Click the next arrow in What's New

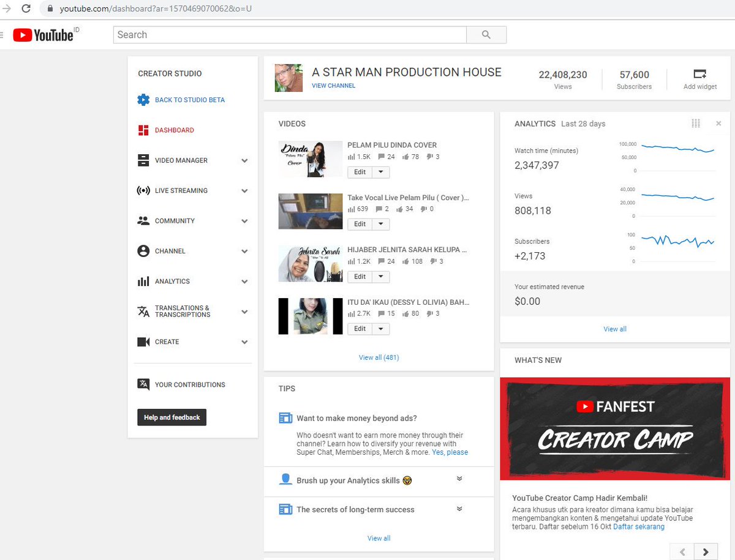(x=706, y=551)
